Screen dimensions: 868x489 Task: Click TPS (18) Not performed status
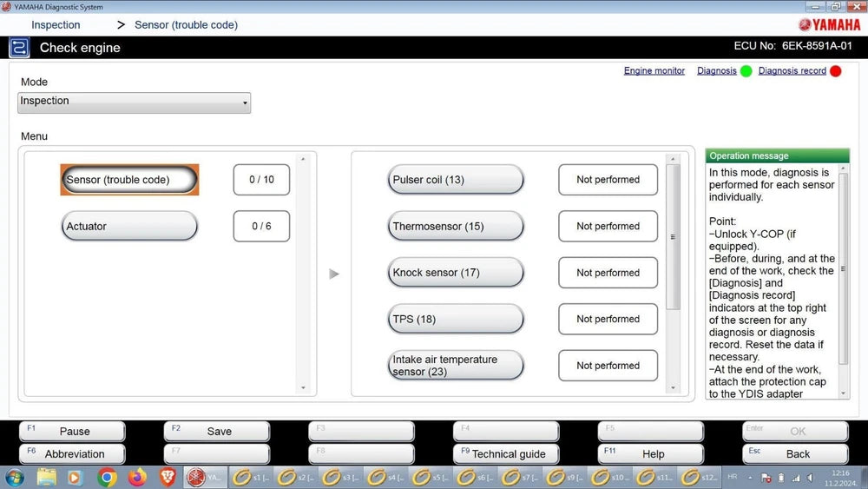(x=608, y=319)
